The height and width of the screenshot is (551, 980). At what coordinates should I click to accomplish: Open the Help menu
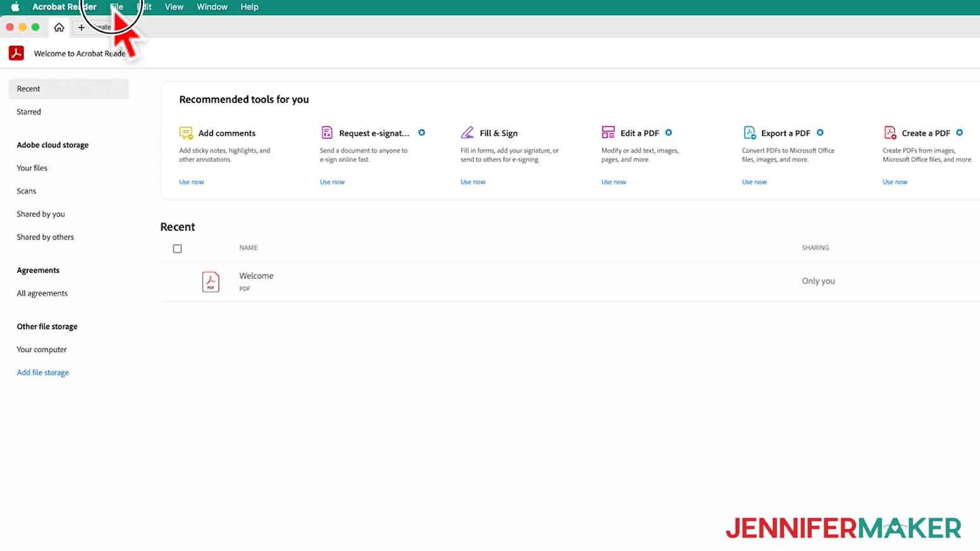249,7
